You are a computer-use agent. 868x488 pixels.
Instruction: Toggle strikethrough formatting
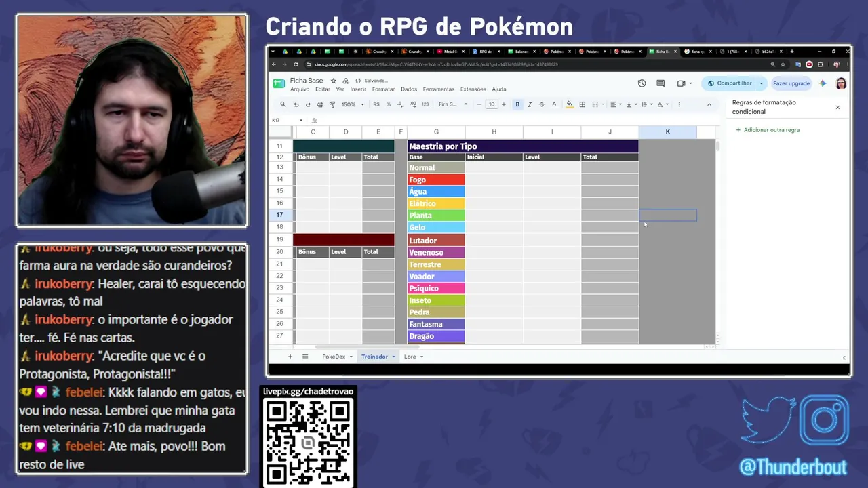click(x=542, y=104)
